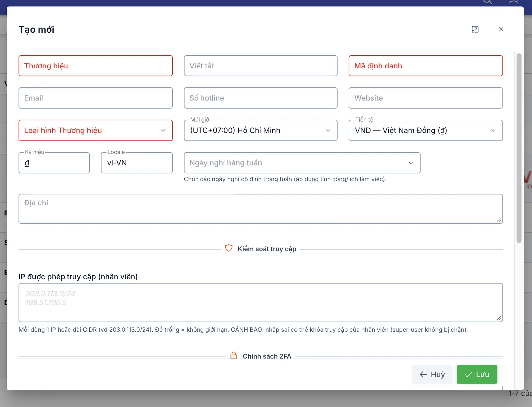The width and height of the screenshot is (532, 407).
Task: Open the Múi giờ timezone dropdown
Action: pos(261,130)
